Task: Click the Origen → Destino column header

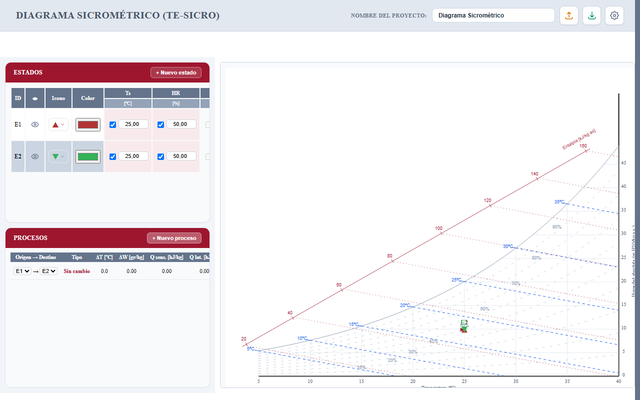Action: 36,257
